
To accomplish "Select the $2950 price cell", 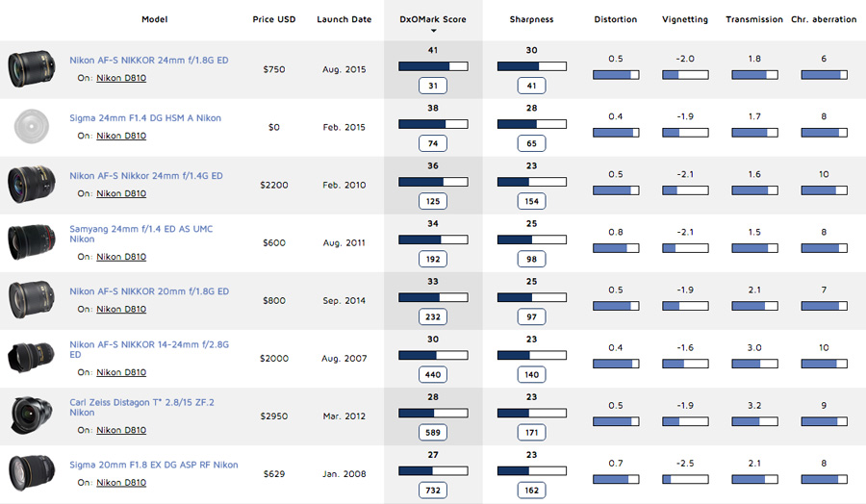I will click(x=274, y=416).
